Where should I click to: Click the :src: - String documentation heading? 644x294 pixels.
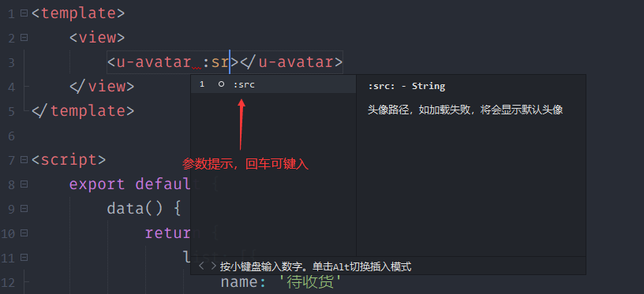(406, 86)
